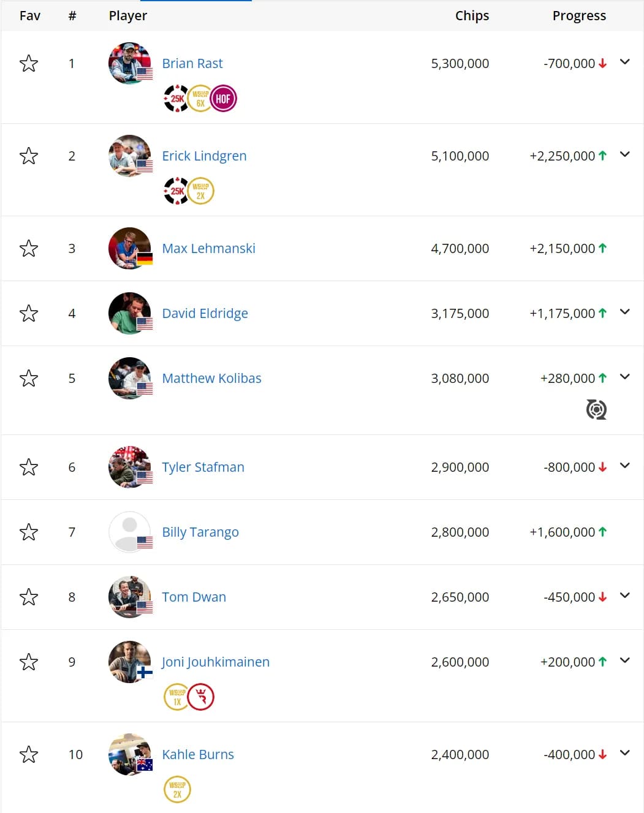The height and width of the screenshot is (813, 644).
Task: Expand Kahle Burns's row chevron
Action: 625,753
